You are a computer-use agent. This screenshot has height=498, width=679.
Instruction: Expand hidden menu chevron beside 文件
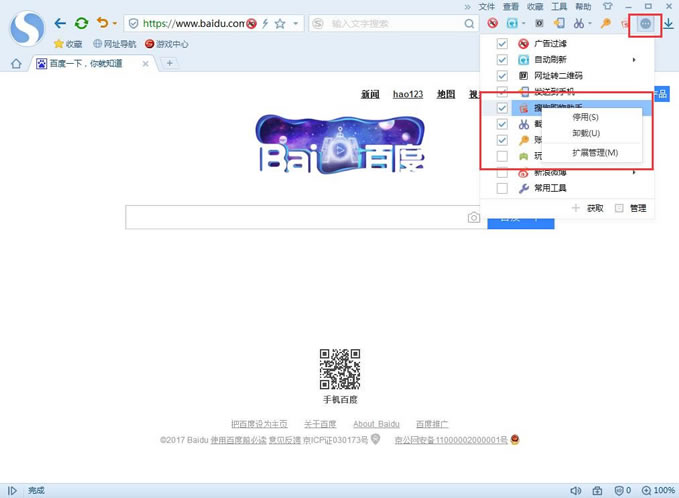468,6
